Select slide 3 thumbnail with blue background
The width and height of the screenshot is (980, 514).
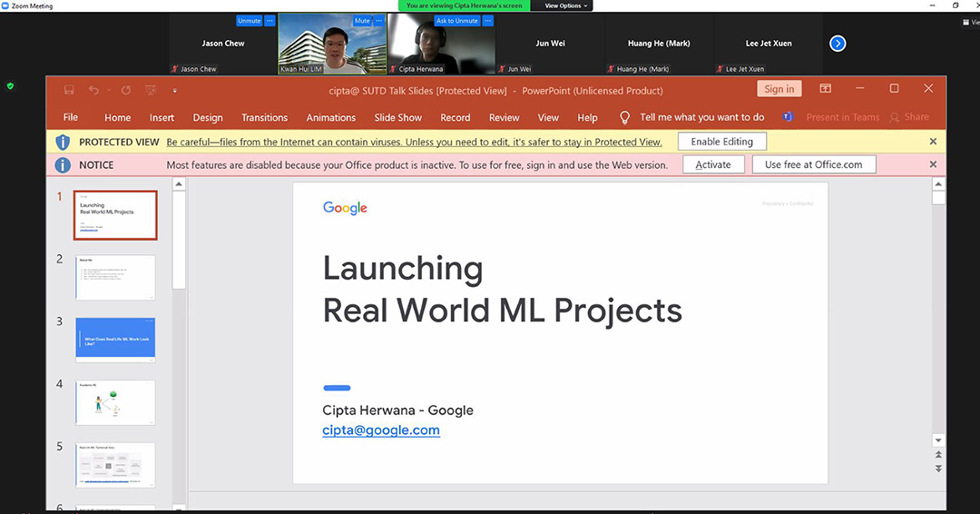click(115, 340)
